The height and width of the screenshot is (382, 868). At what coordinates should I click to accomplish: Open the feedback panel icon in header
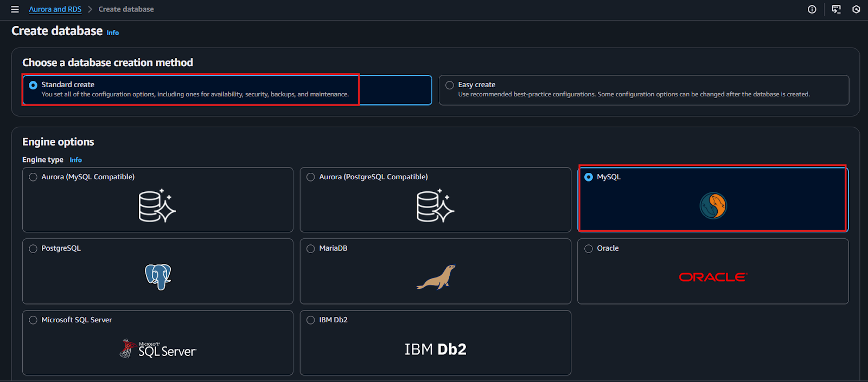[x=836, y=9]
